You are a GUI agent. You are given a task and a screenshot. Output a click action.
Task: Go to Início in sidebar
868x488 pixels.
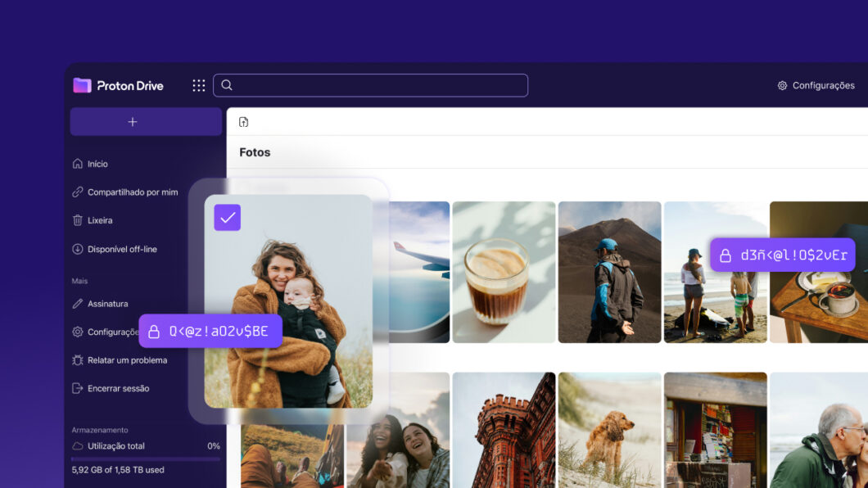point(97,164)
